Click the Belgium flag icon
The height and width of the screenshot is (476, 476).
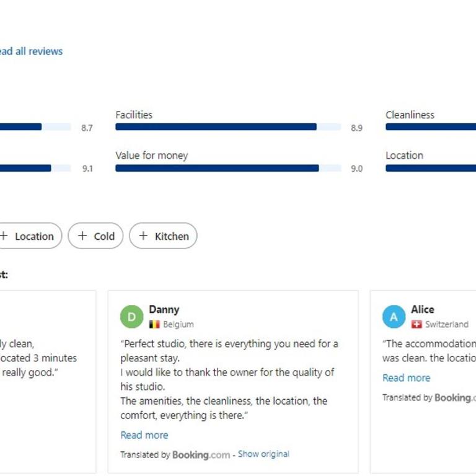154,325
